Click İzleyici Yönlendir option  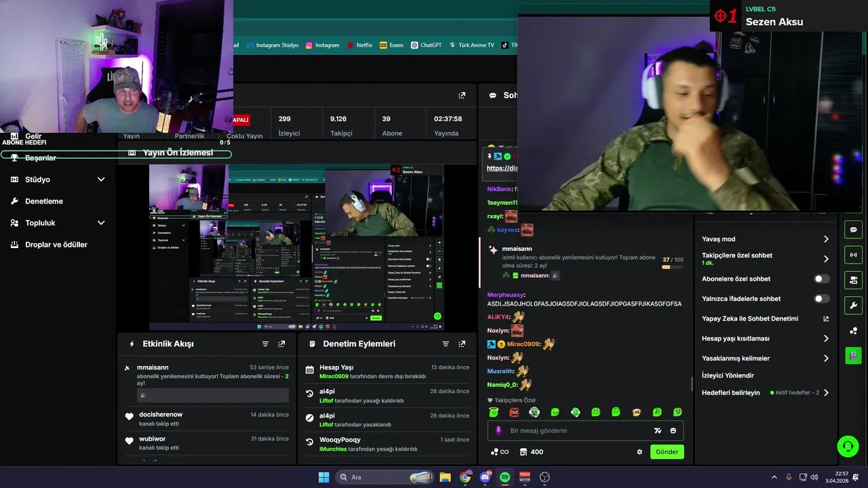728,375
